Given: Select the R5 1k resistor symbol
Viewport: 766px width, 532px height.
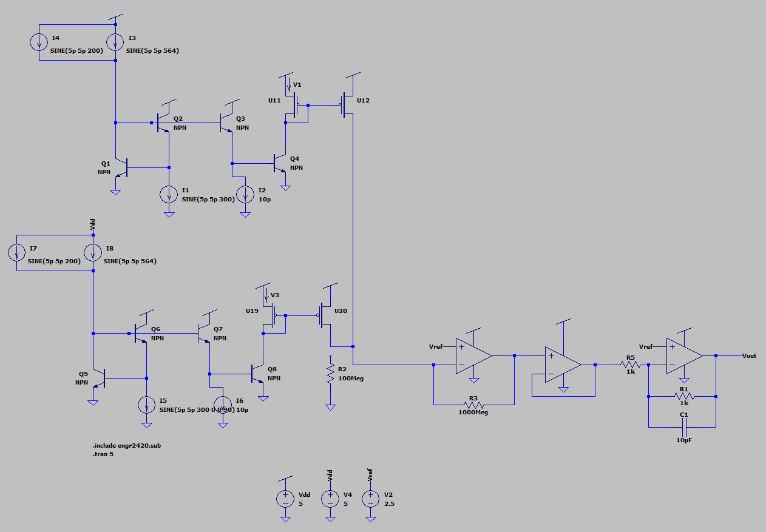Looking at the screenshot, I should click(630, 365).
